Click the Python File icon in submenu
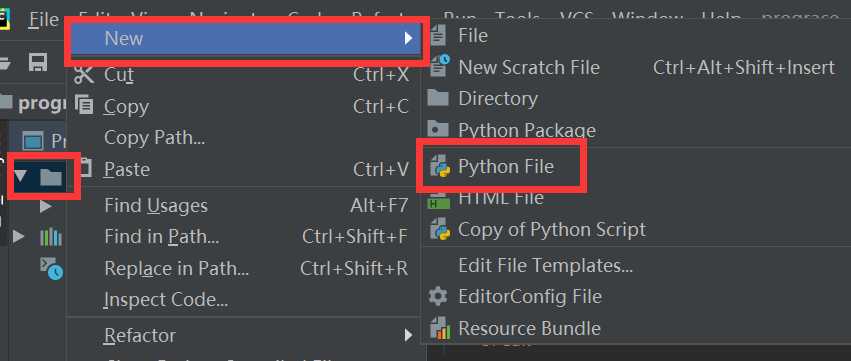 pyautogui.click(x=440, y=167)
